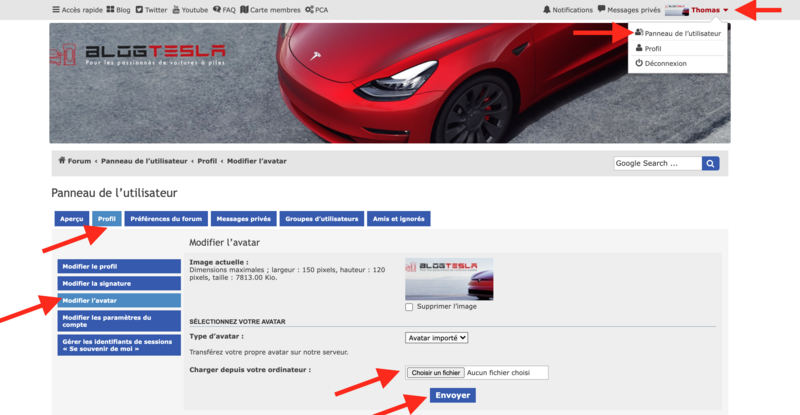Click the current avatar image thumbnail
This screenshot has width=800, height=415.
(x=449, y=279)
